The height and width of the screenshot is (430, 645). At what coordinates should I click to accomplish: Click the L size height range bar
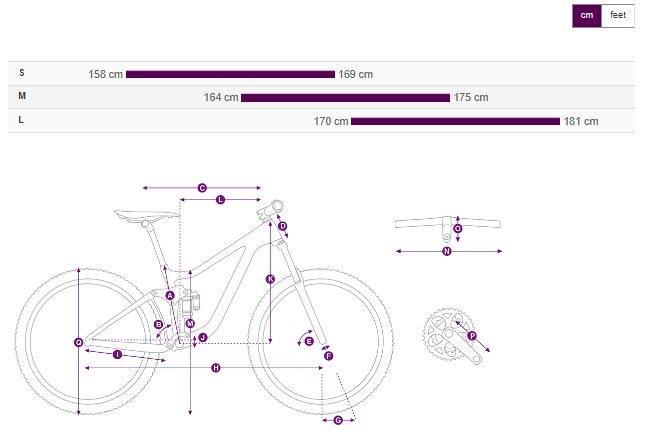pyautogui.click(x=455, y=121)
